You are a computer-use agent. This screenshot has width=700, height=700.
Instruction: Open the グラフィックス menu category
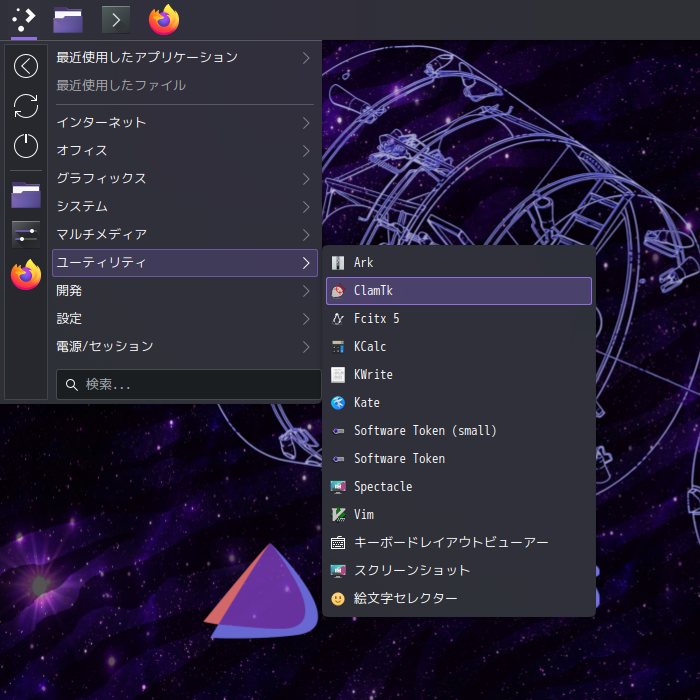[x=185, y=179]
